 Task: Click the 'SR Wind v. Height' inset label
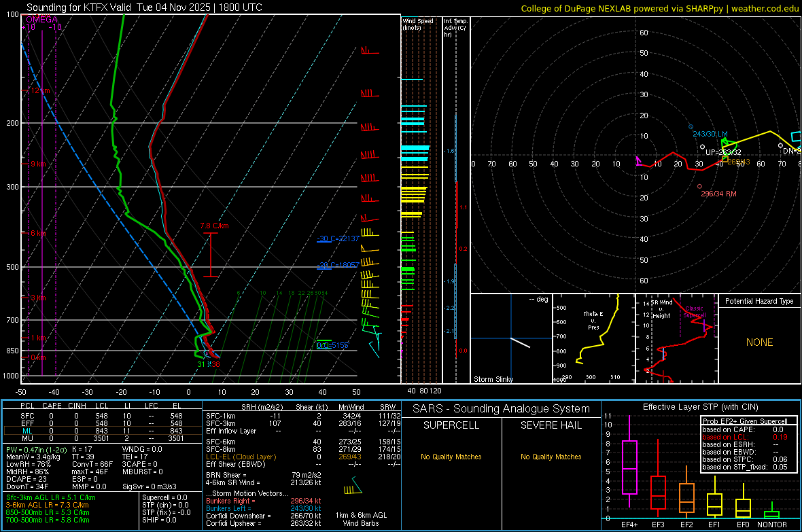click(x=662, y=309)
